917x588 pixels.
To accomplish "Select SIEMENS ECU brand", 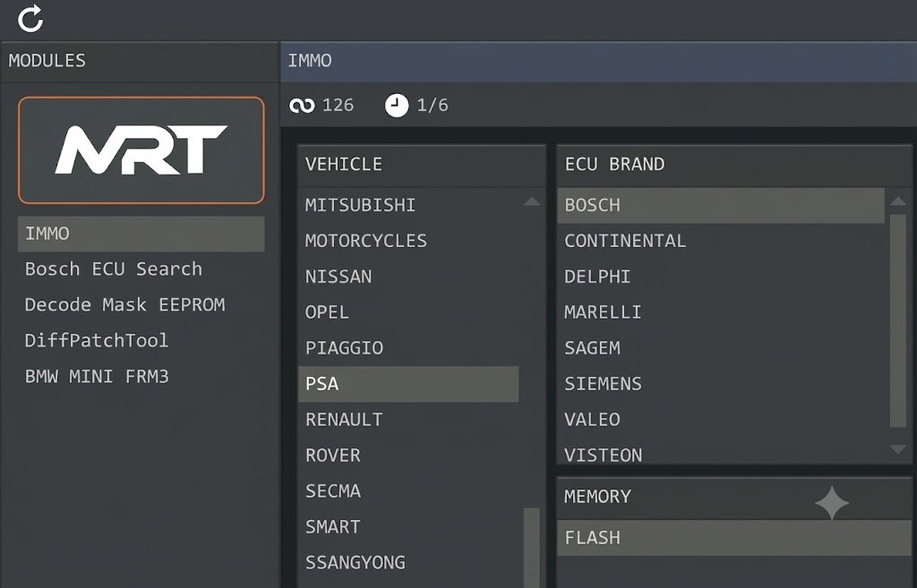I will click(721, 384).
